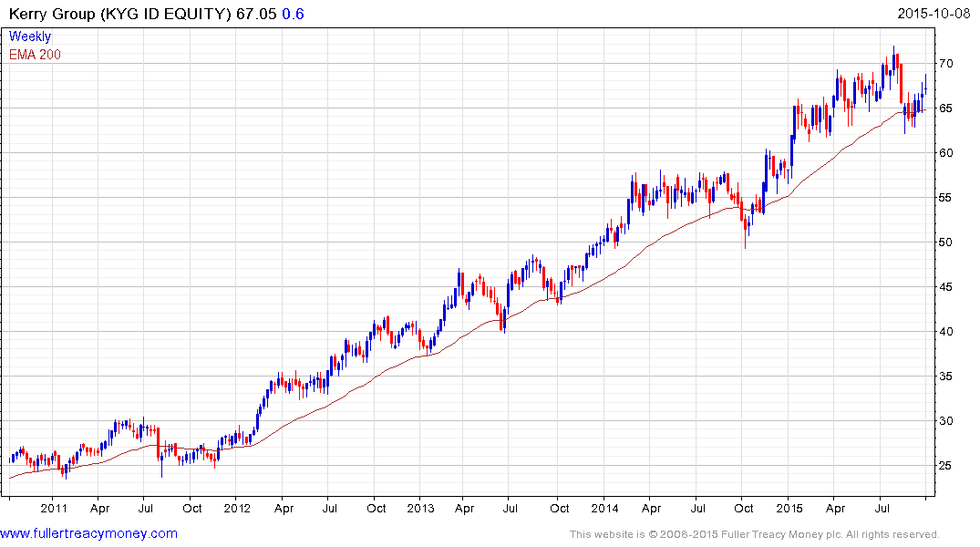Click the 40 price axis label
This screenshot has height=547, width=980.
[x=945, y=332]
